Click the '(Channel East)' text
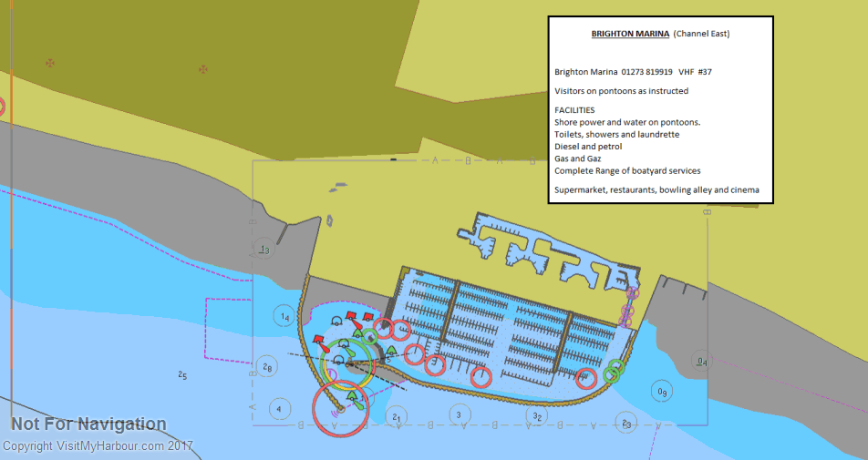 (x=701, y=34)
